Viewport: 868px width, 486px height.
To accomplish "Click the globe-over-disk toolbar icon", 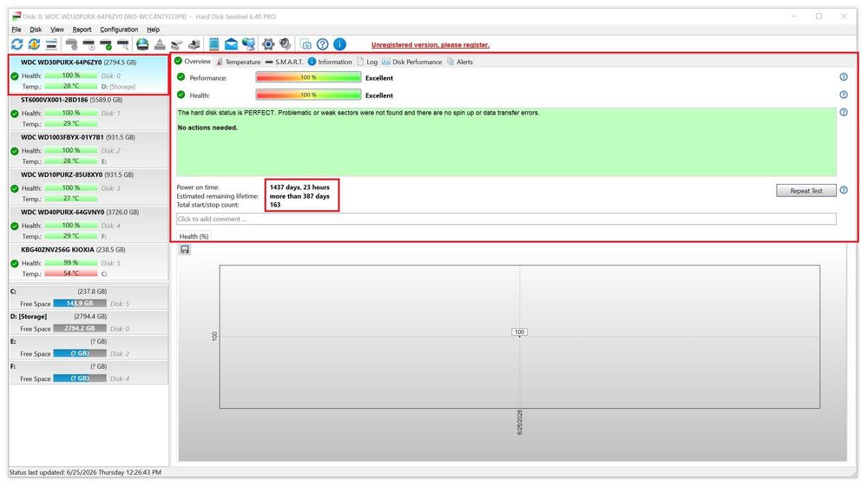I will tap(142, 44).
